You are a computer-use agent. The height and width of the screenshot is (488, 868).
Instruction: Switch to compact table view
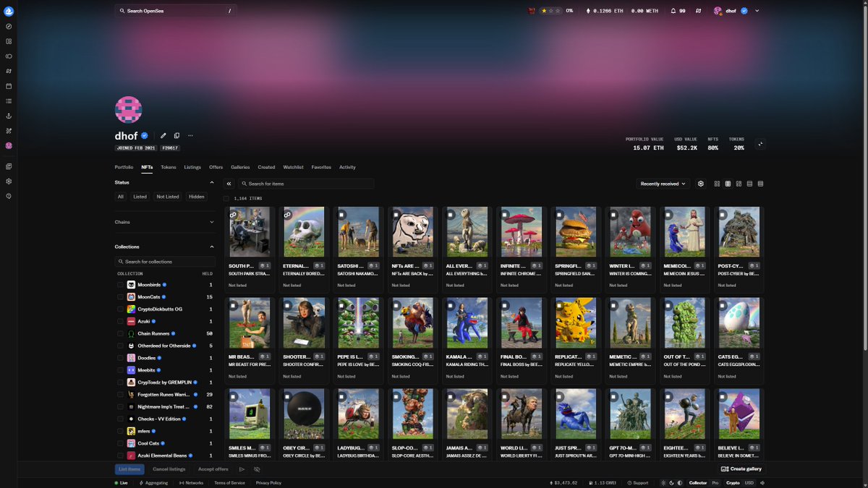[760, 184]
